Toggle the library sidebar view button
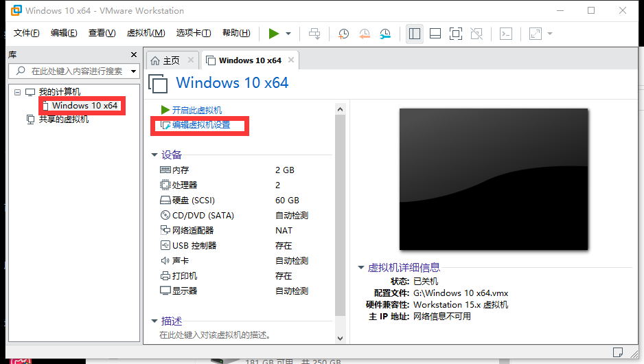 pos(415,34)
